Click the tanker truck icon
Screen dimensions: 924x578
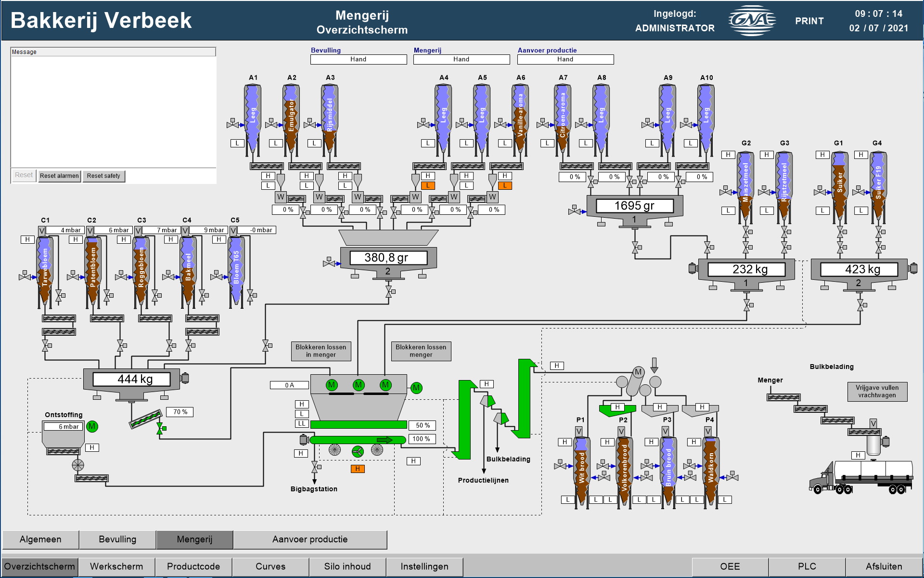[860, 477]
